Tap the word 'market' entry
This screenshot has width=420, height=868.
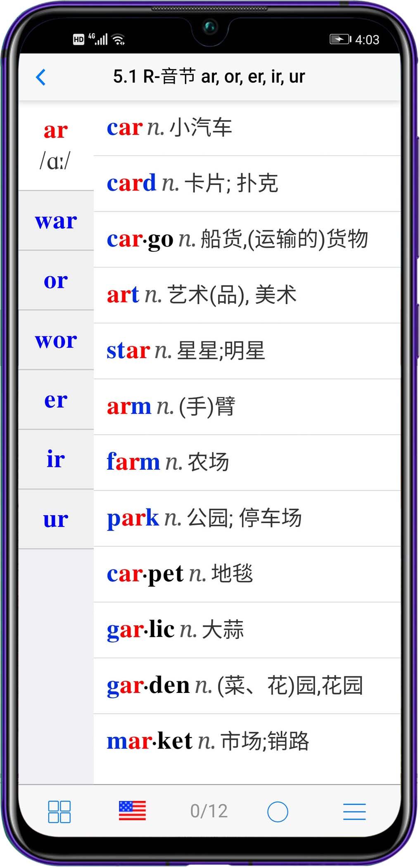coord(247,741)
